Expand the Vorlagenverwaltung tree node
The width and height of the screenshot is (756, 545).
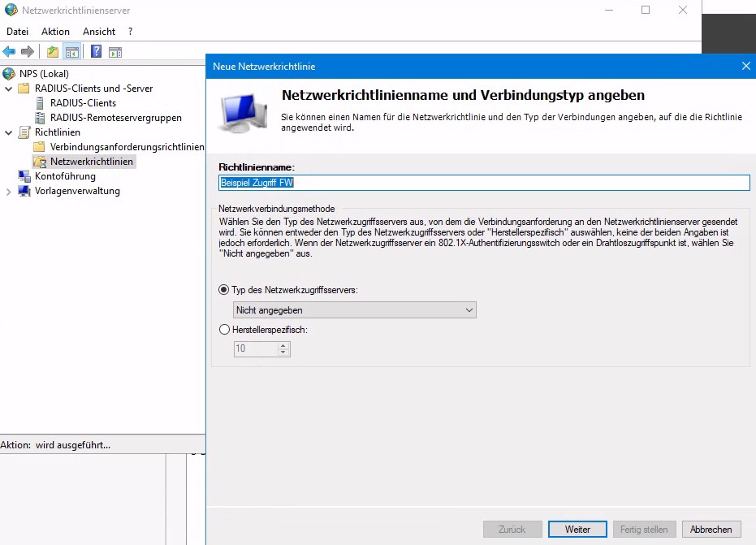pyautogui.click(x=8, y=192)
